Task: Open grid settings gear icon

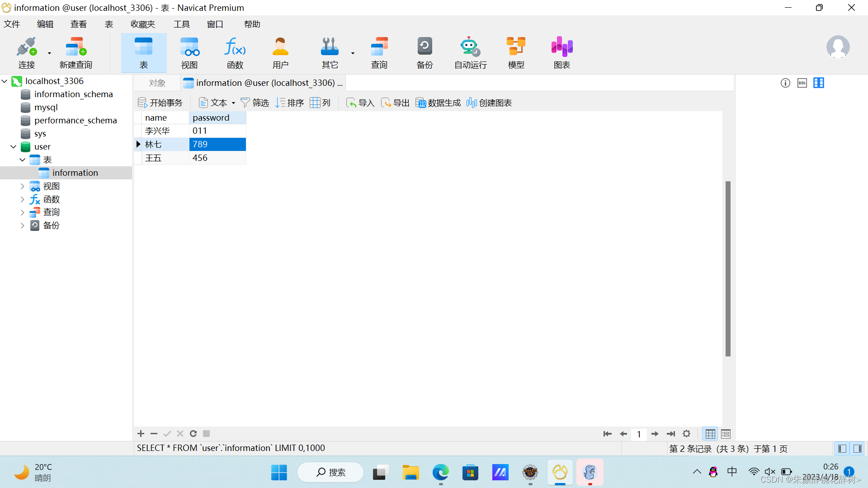Action: point(686,434)
